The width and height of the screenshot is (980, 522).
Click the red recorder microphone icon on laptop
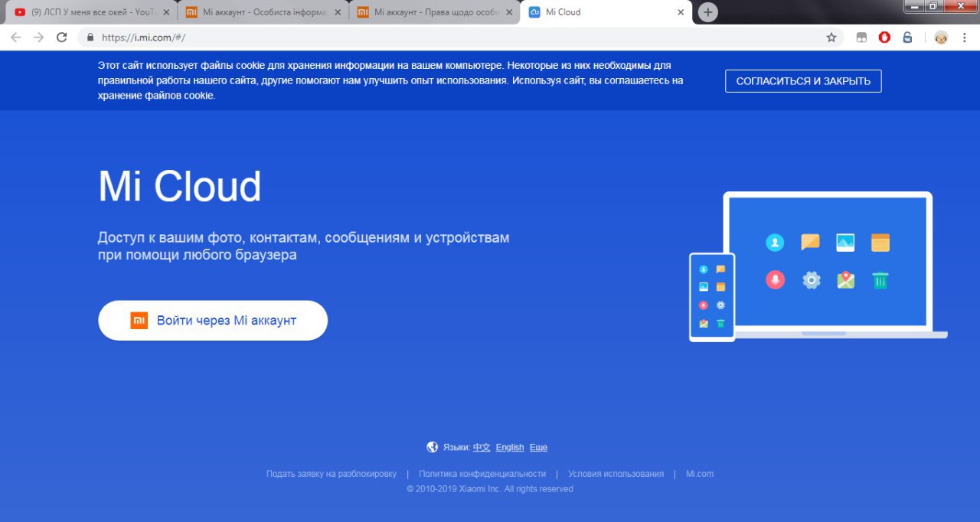(775, 280)
